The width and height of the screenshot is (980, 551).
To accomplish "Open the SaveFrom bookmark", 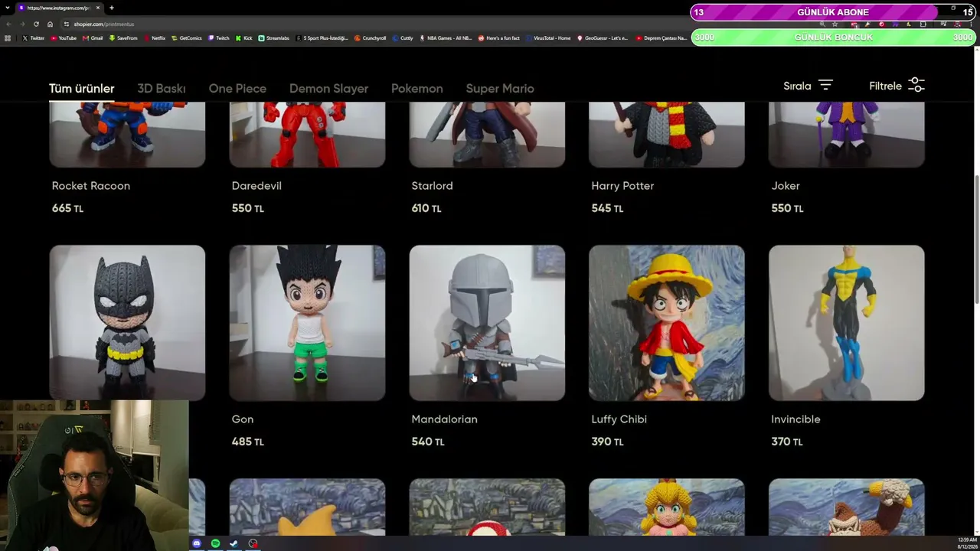I will point(123,38).
